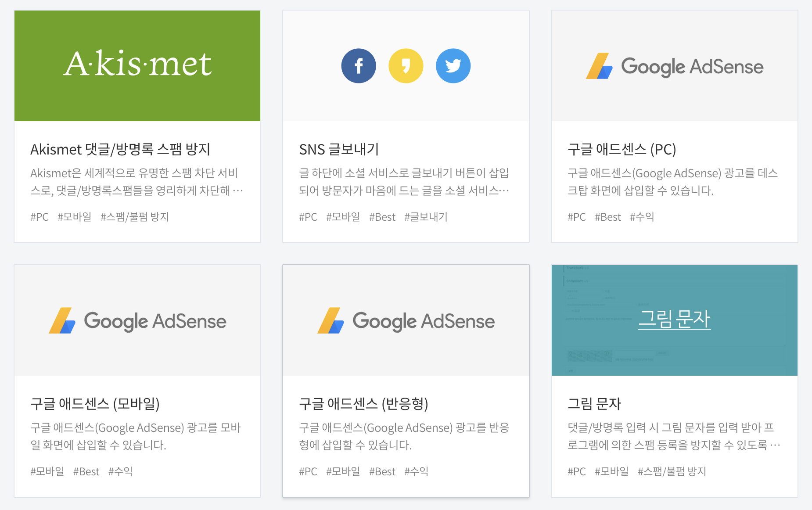812x510 pixels.
Task: Click AdSense logo in the 구글 애드센스 (PC) card
Action: click(x=675, y=66)
